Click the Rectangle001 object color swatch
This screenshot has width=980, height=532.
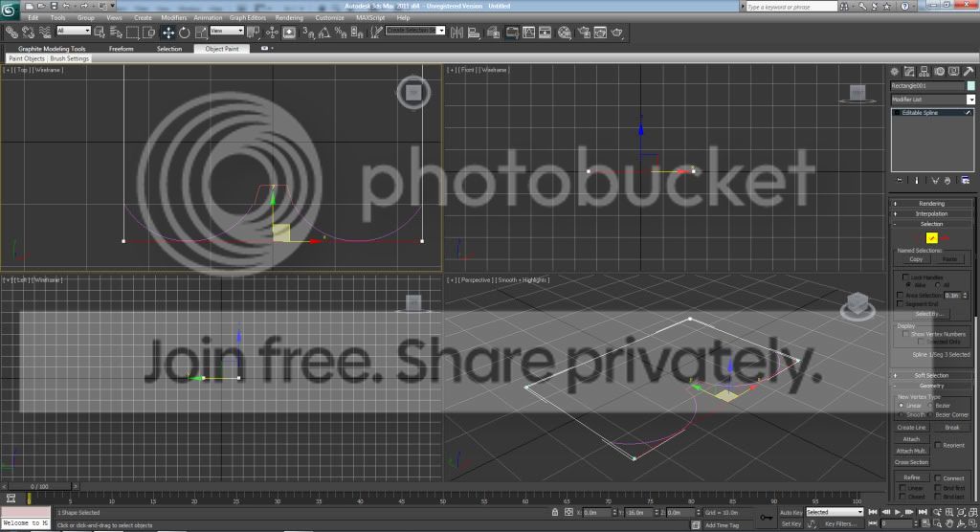click(x=970, y=86)
